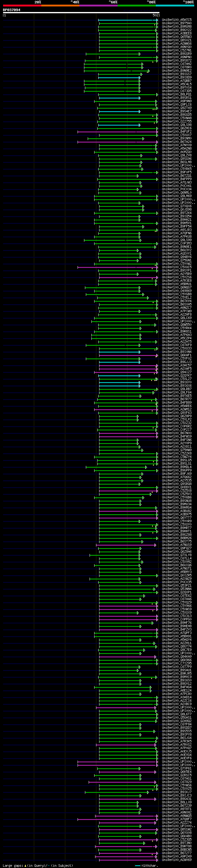Open hit UniRef100_Q2QYK7

[177, 375]
